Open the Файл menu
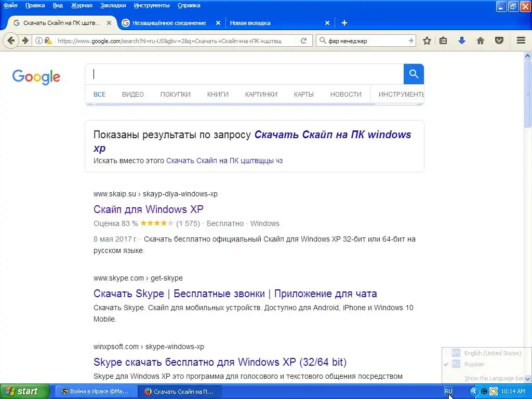 pos(10,5)
